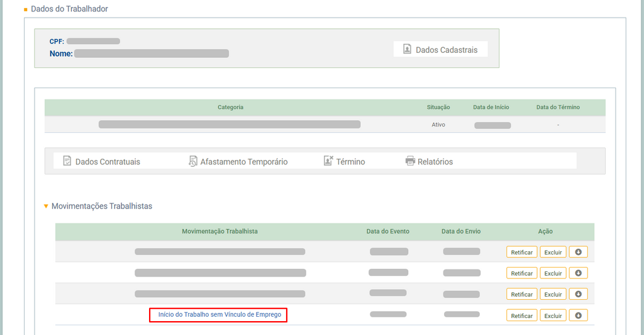
Task: Download the Início do Trabalho row's file
Action: pyautogui.click(x=578, y=315)
